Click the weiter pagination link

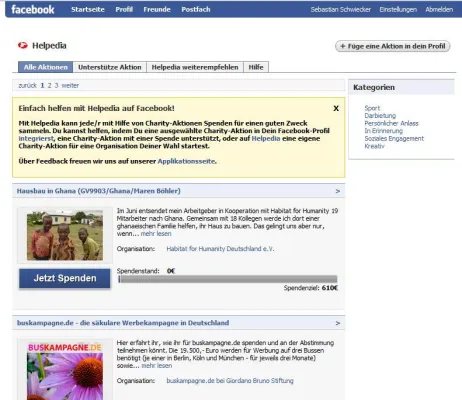70,86
